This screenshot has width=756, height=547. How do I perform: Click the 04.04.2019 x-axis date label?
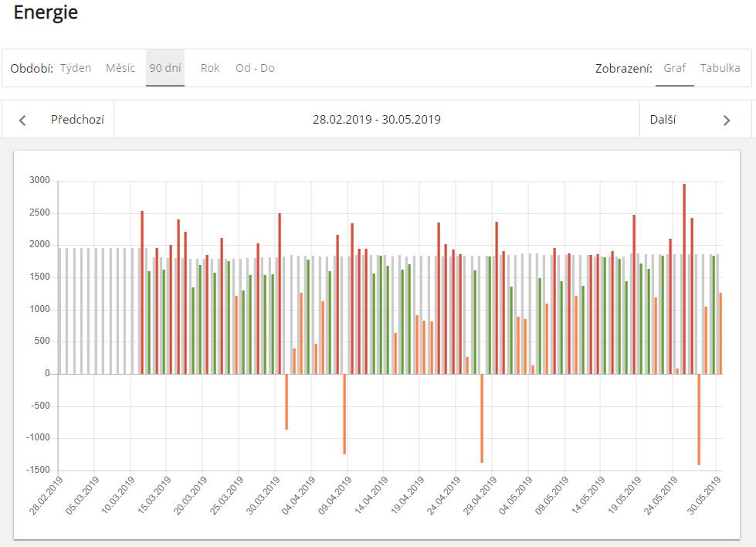[299, 495]
